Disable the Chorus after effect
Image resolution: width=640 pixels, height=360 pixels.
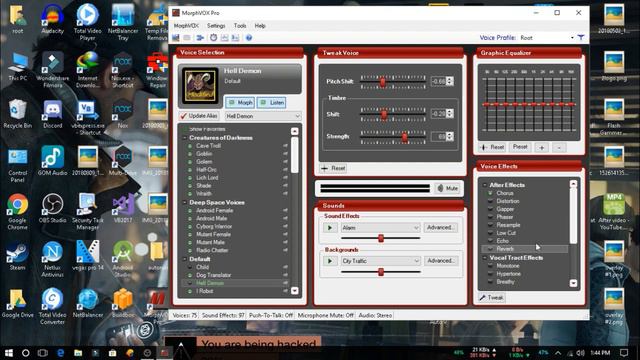click(490, 193)
